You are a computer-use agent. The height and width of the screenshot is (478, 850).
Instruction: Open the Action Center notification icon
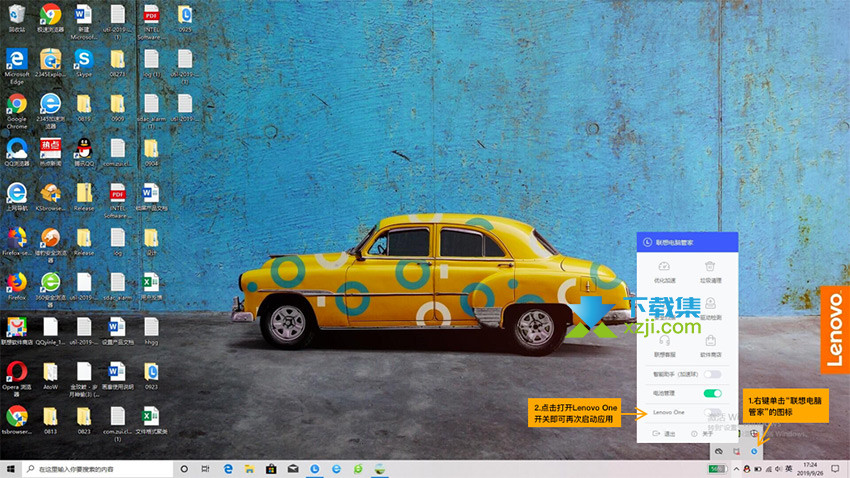(835, 469)
